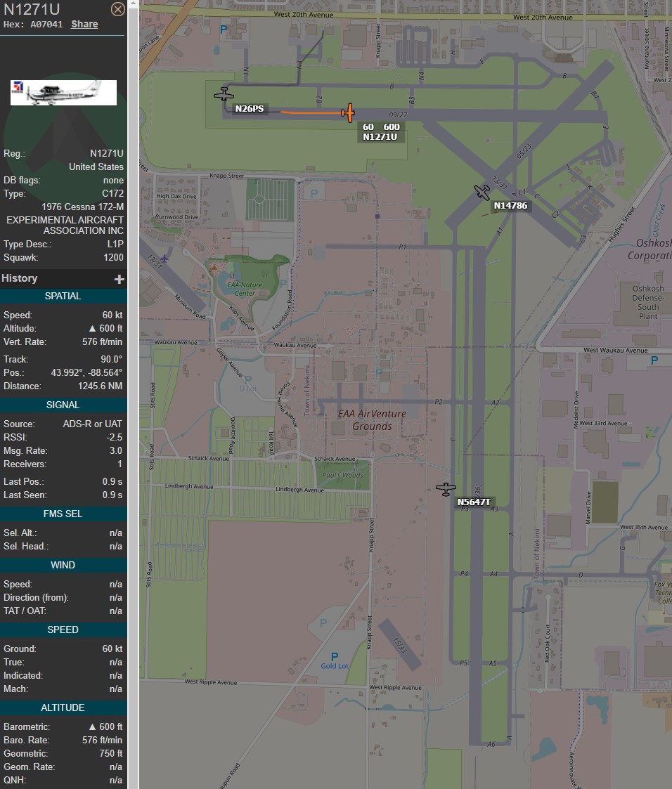
Task: Select the N26PS aircraft marker on the map
Action: click(x=224, y=93)
